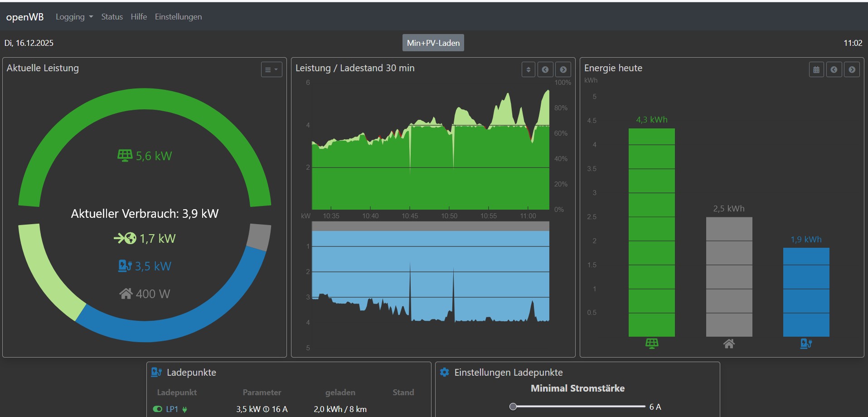Go to next interval in Leistung chart

[563, 69]
